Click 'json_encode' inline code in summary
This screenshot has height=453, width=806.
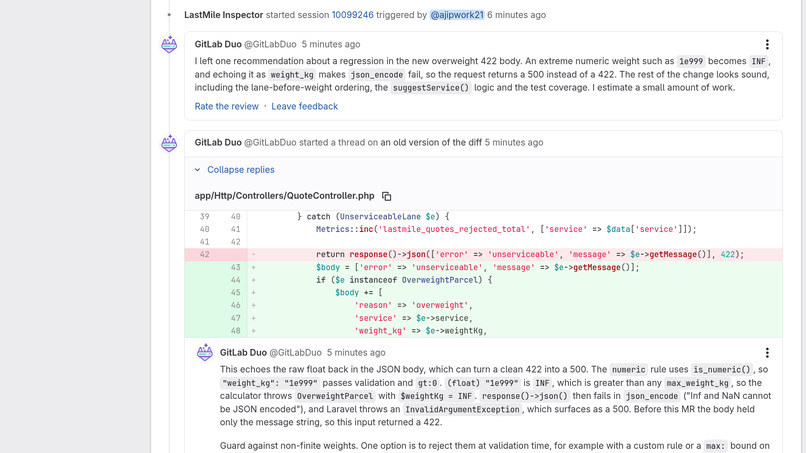[376, 75]
